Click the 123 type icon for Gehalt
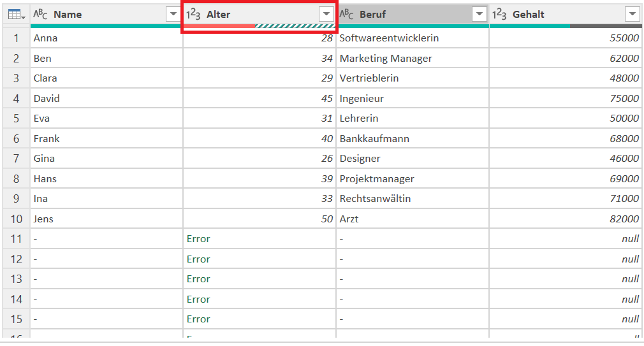The image size is (644, 346). tap(499, 15)
